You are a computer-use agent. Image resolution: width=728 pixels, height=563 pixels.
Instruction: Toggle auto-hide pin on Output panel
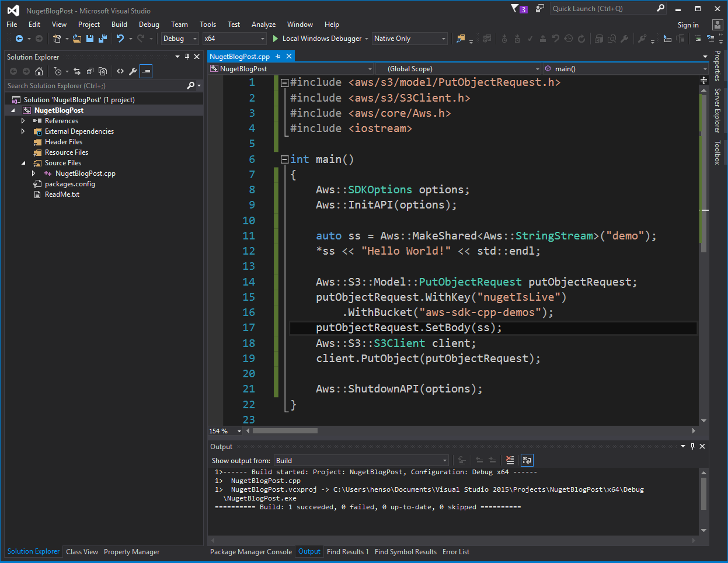(692, 446)
